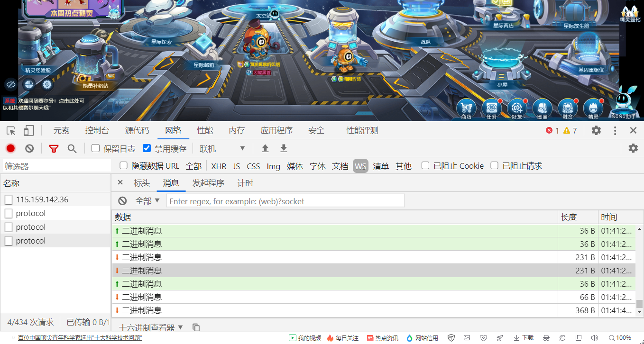Viewport: 644px width, 344px height.
Task: Switch to the 标头 detail tab
Action: coord(142,183)
